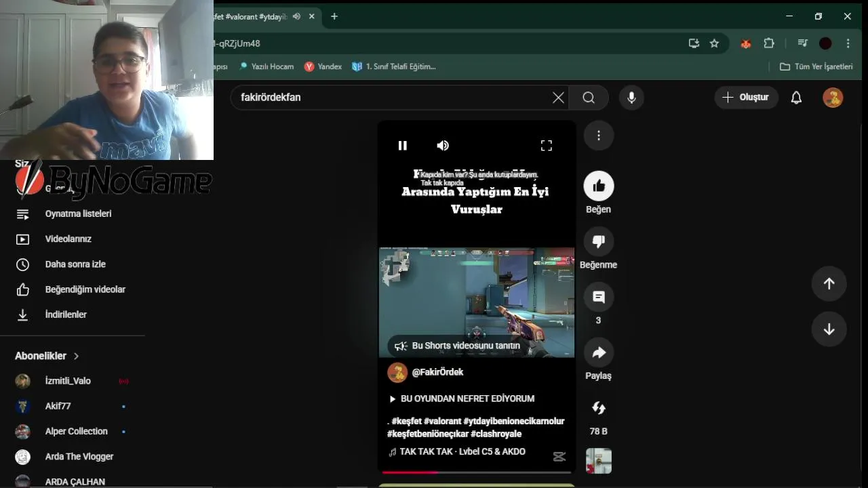Click the #valorant hashtag
The height and width of the screenshot is (488, 868).
click(441, 421)
